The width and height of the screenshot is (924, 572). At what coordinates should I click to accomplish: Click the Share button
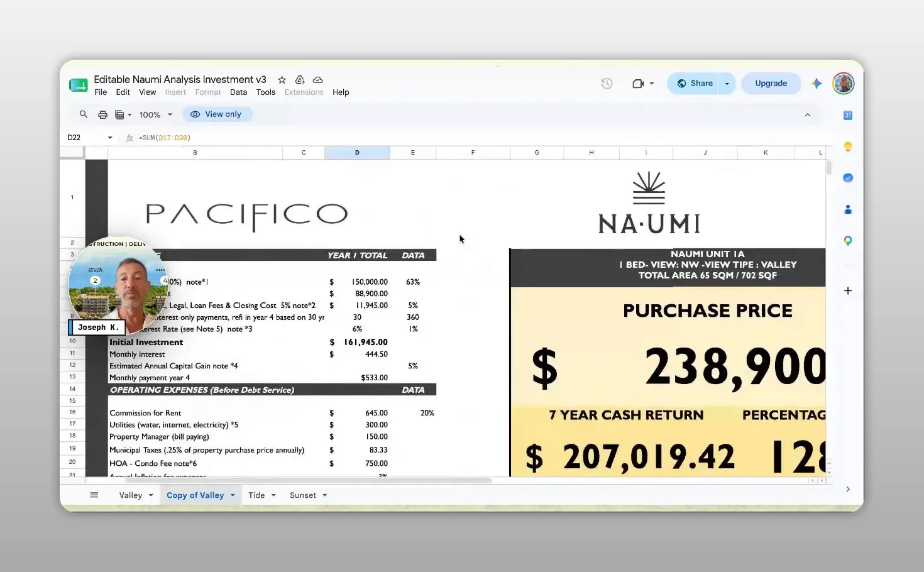coord(695,84)
